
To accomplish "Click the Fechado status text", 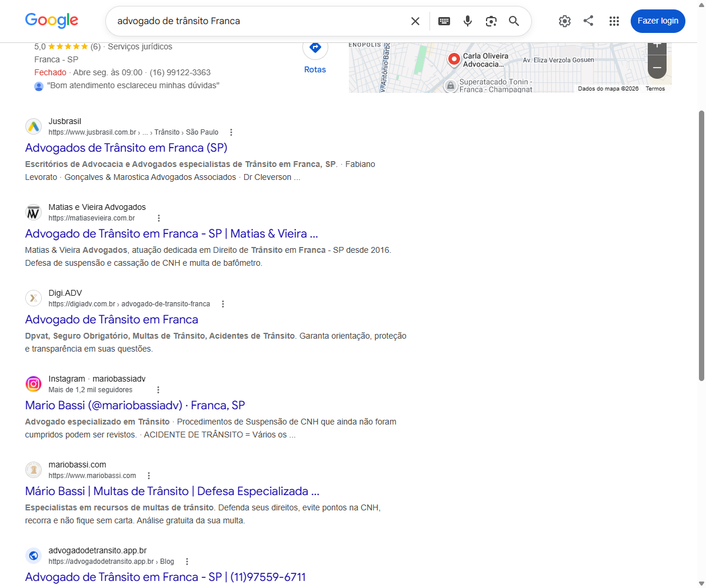I will point(50,72).
